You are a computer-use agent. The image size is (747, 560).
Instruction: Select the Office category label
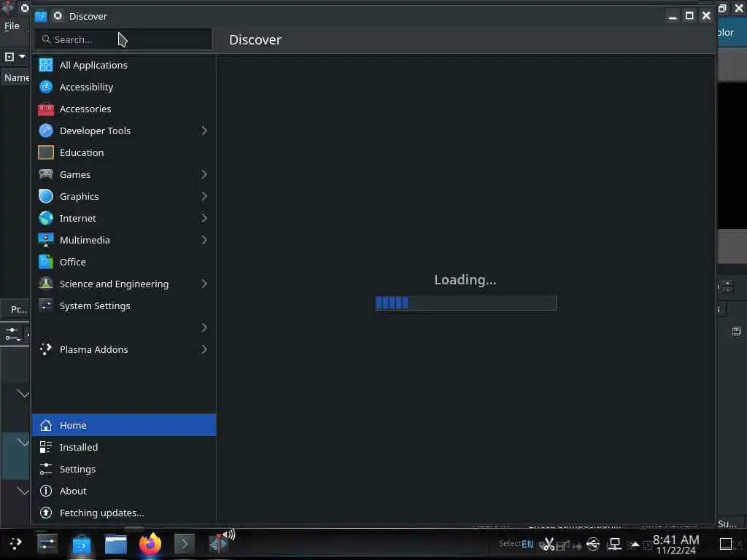(x=72, y=262)
